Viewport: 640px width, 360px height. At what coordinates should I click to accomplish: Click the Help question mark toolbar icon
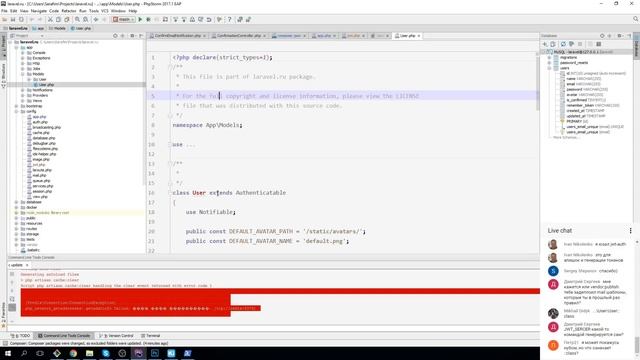(229, 19)
